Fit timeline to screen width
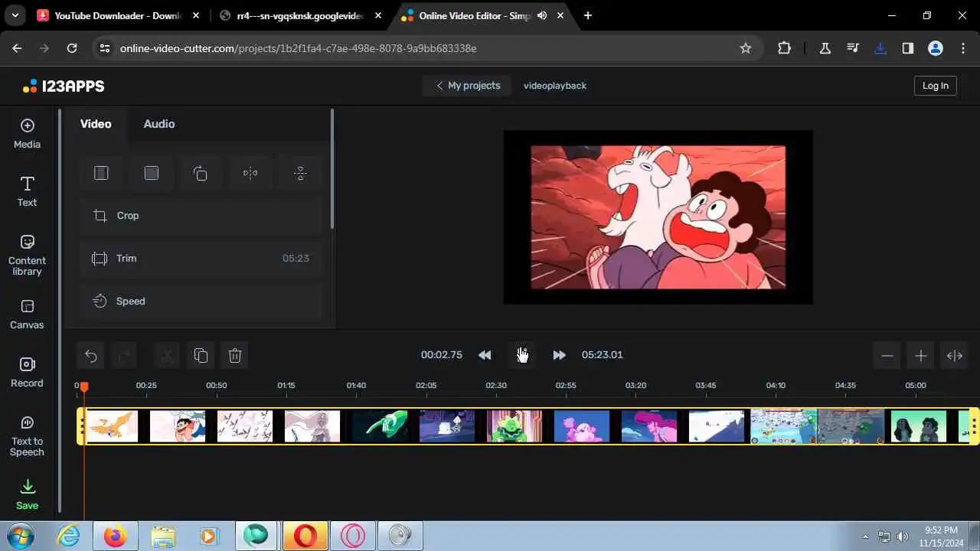The width and height of the screenshot is (980, 551). tap(955, 356)
